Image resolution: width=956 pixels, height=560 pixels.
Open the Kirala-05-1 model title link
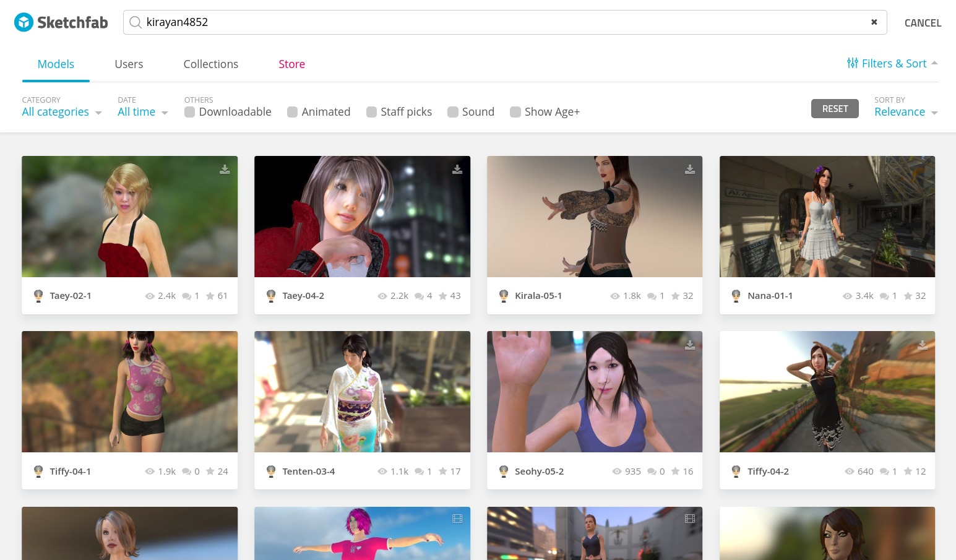[538, 296]
